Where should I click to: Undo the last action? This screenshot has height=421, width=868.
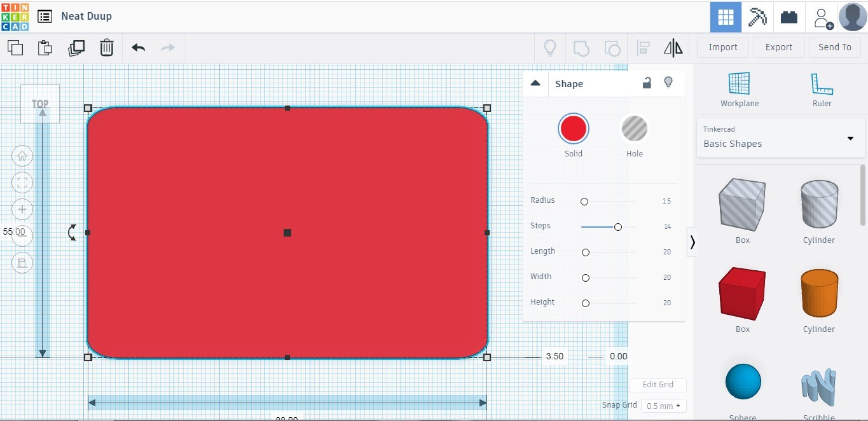pos(138,48)
